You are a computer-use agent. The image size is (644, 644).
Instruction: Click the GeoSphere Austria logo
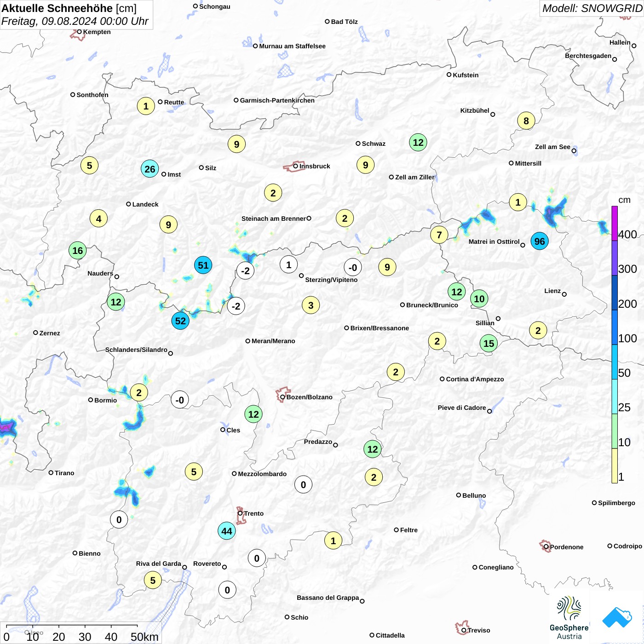pyautogui.click(x=569, y=618)
